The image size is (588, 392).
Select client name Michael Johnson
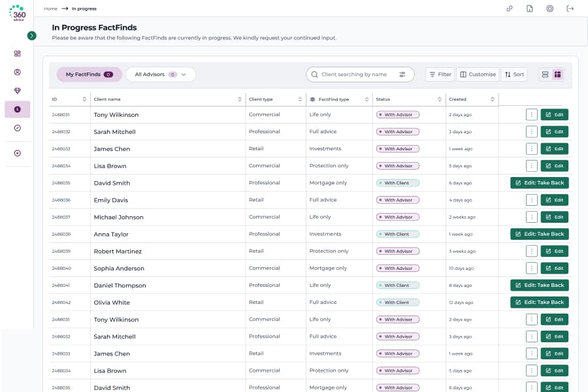[118, 217]
